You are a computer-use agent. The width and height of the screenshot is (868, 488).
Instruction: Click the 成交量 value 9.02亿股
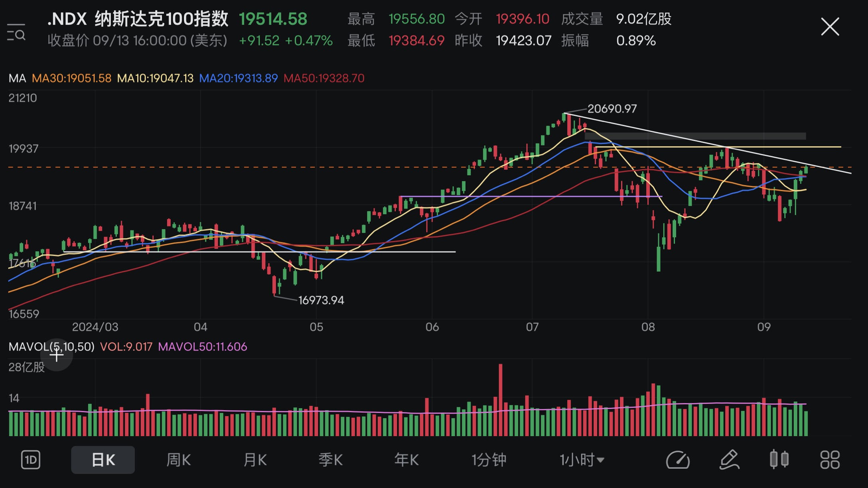pyautogui.click(x=644, y=19)
